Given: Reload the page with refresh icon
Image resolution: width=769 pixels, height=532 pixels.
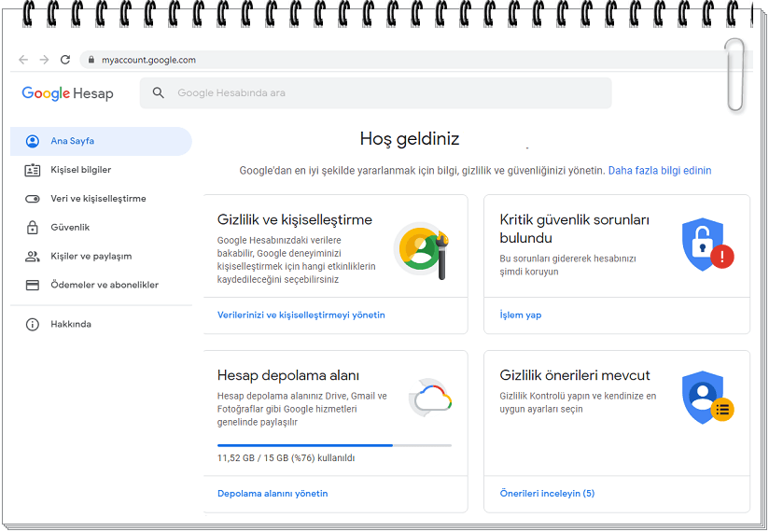Looking at the screenshot, I should pyautogui.click(x=65, y=60).
